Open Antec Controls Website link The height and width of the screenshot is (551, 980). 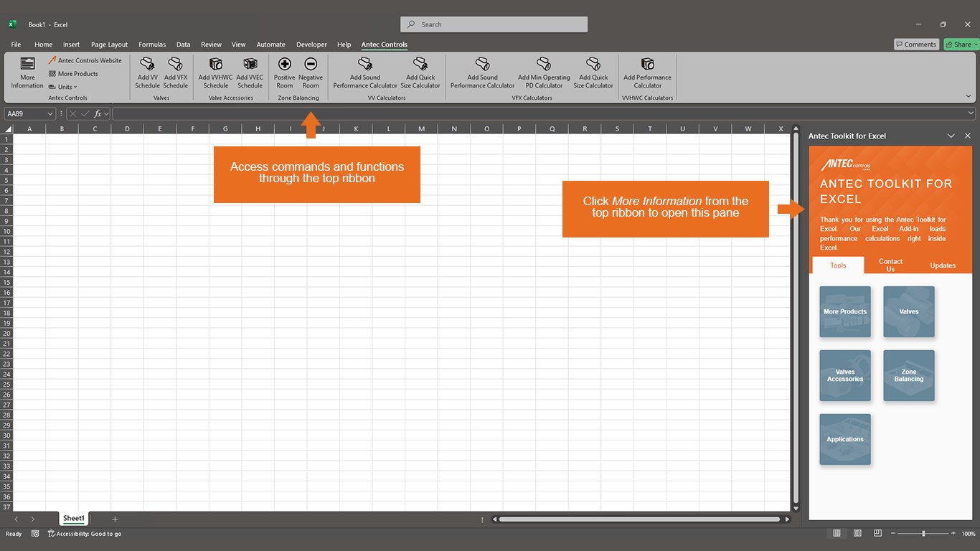coord(85,60)
